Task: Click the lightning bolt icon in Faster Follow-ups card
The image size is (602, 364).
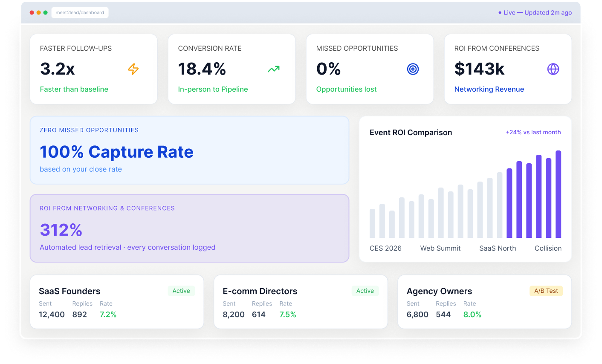Action: pyautogui.click(x=133, y=69)
